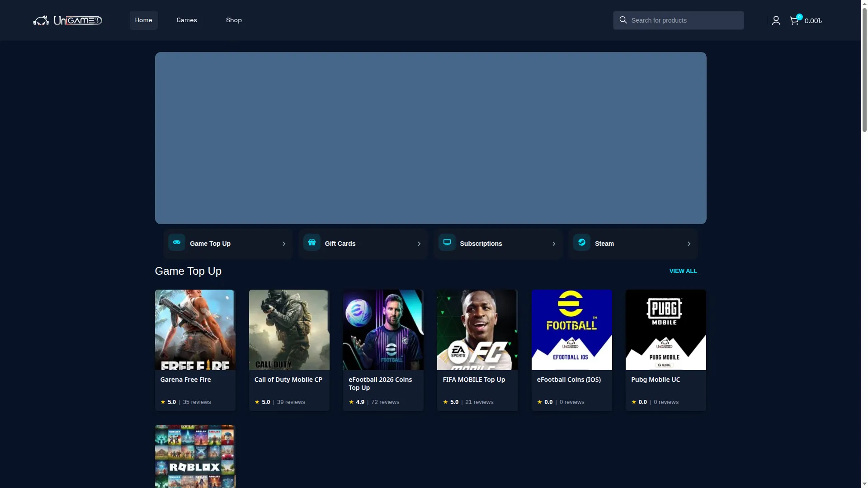Image resolution: width=868 pixels, height=488 pixels.
Task: Click the EA Sports FC Mobile thumbnail
Action: point(477,330)
